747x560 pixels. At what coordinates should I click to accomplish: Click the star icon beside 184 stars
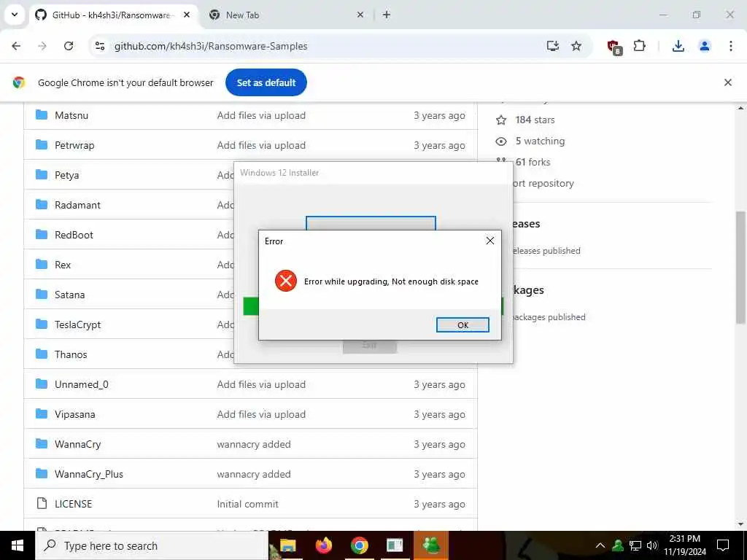[501, 120]
